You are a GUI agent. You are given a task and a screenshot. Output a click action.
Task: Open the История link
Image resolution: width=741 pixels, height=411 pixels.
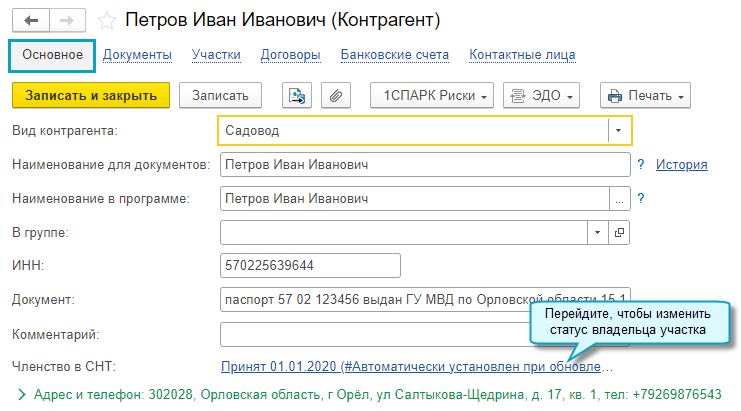pos(682,165)
